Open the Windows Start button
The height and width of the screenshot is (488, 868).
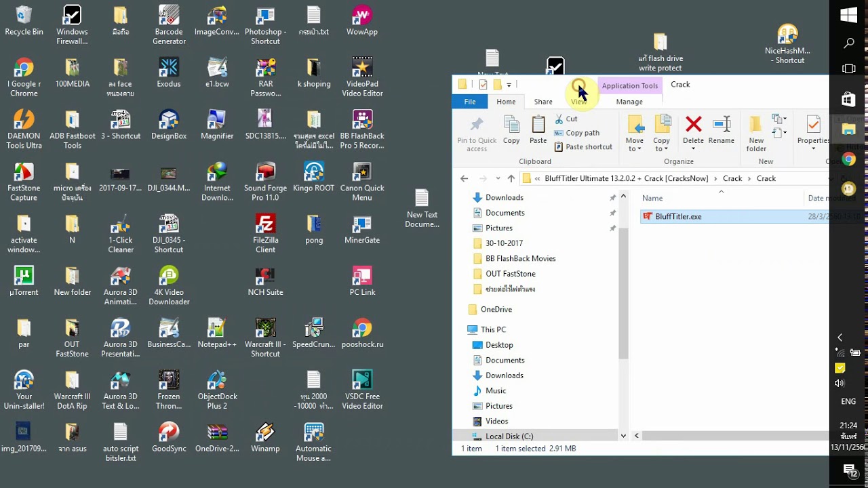pos(848,15)
